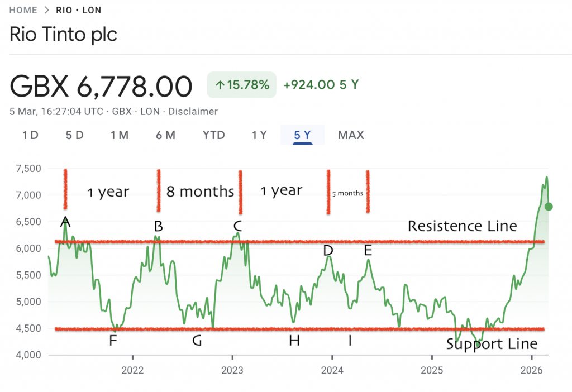Image resolution: width=572 pixels, height=392 pixels.
Task: Click marker F near the support line
Action: (x=113, y=340)
